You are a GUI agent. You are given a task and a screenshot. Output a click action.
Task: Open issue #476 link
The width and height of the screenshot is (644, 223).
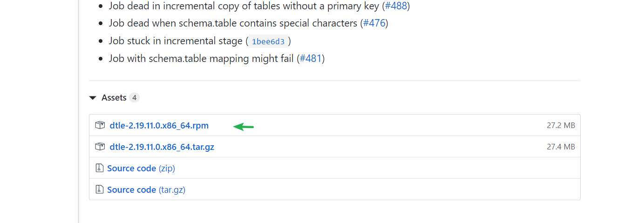[374, 23]
